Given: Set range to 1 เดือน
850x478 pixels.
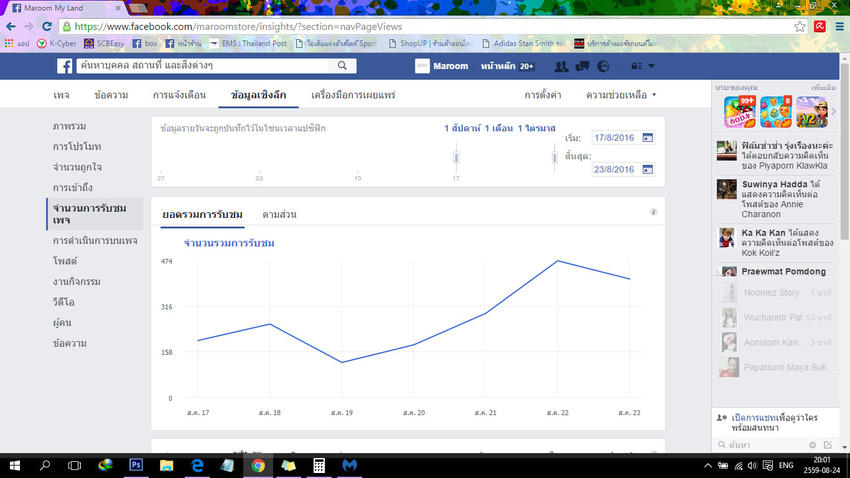Looking at the screenshot, I should 499,128.
